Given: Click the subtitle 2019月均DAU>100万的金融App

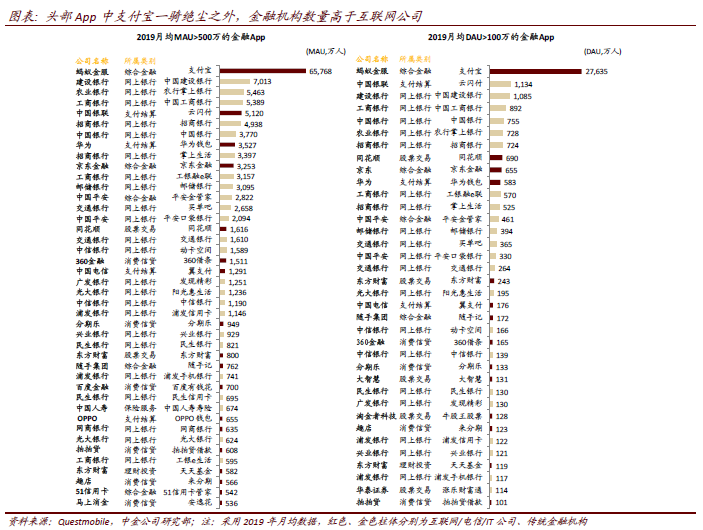Looking at the screenshot, I should [491, 37].
